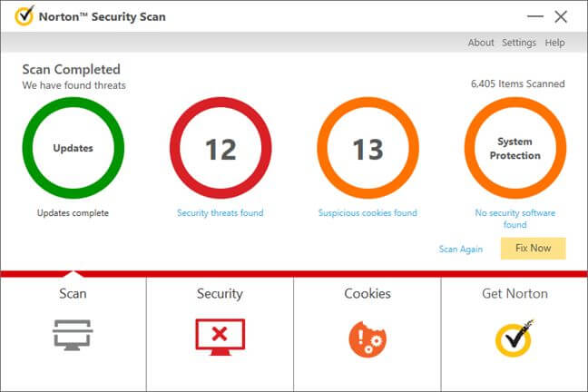
Task: Open the Help menu
Action: pos(554,43)
